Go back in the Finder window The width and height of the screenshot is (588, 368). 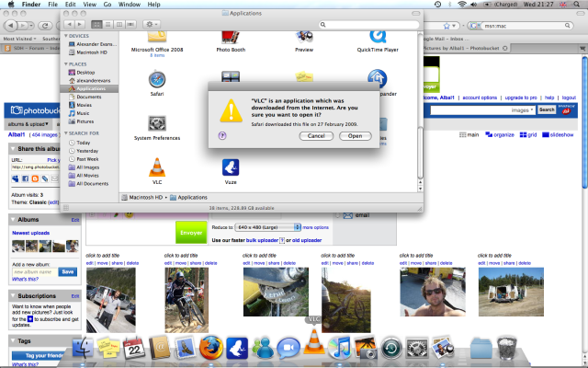[70, 25]
